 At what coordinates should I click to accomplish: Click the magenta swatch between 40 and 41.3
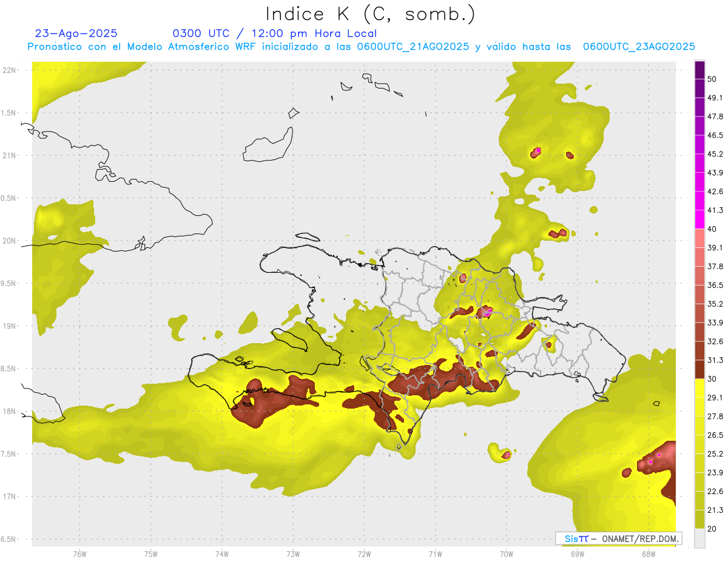pyautogui.click(x=699, y=219)
